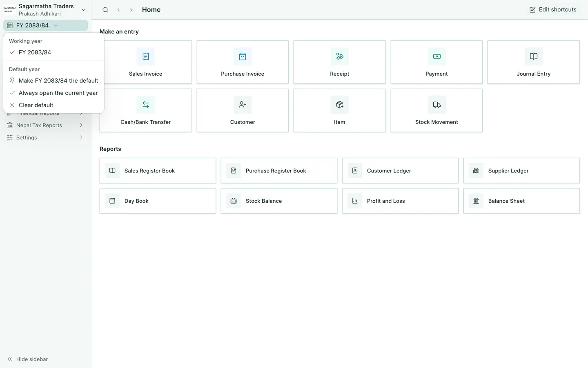
Task: Click the Purchase Invoice bag icon
Action: click(x=243, y=56)
